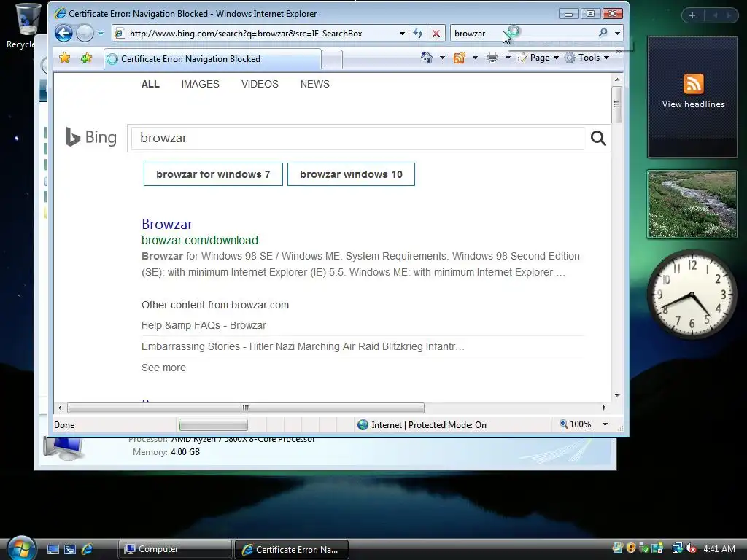Click the Print icon in command bar
This screenshot has width=747, height=560.
[x=492, y=58]
